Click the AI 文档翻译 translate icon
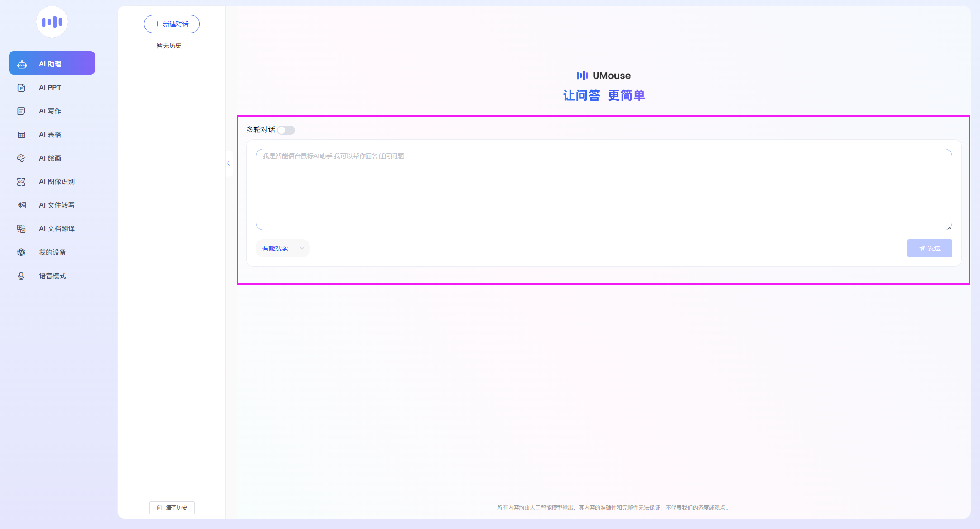Image resolution: width=980 pixels, height=529 pixels. 21,229
